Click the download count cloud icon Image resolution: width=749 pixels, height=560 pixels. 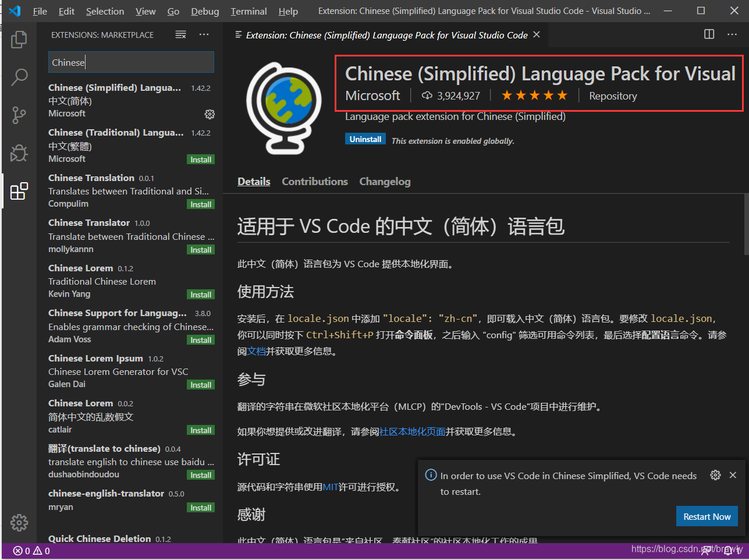[427, 95]
